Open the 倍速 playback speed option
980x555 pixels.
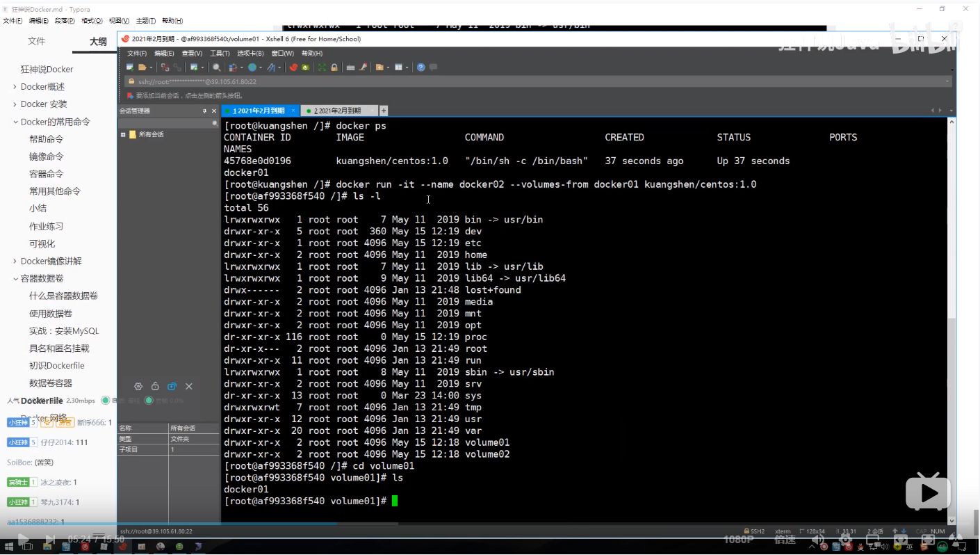[x=785, y=539]
